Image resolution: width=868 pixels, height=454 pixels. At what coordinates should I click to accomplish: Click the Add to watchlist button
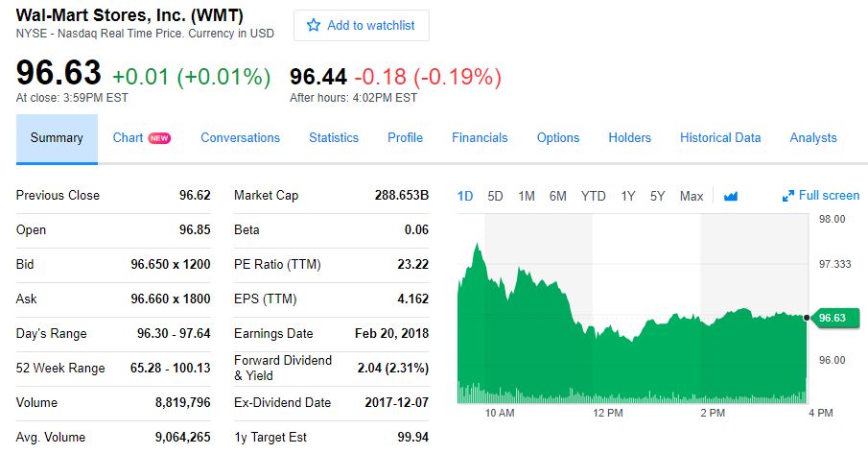[362, 26]
